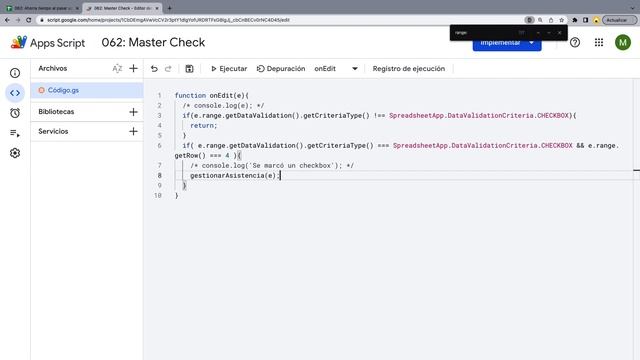
Task: Open the browser side panel icon
Action: pos(585,20)
